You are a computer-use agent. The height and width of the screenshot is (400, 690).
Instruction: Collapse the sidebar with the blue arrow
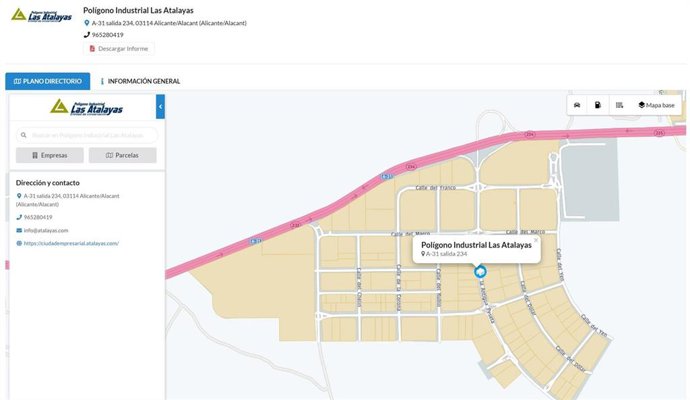tap(160, 105)
